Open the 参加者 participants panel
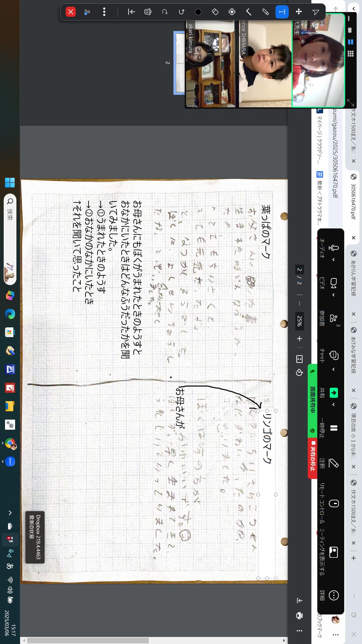Image resolution: width=362 pixels, height=644 pixels. click(334, 318)
